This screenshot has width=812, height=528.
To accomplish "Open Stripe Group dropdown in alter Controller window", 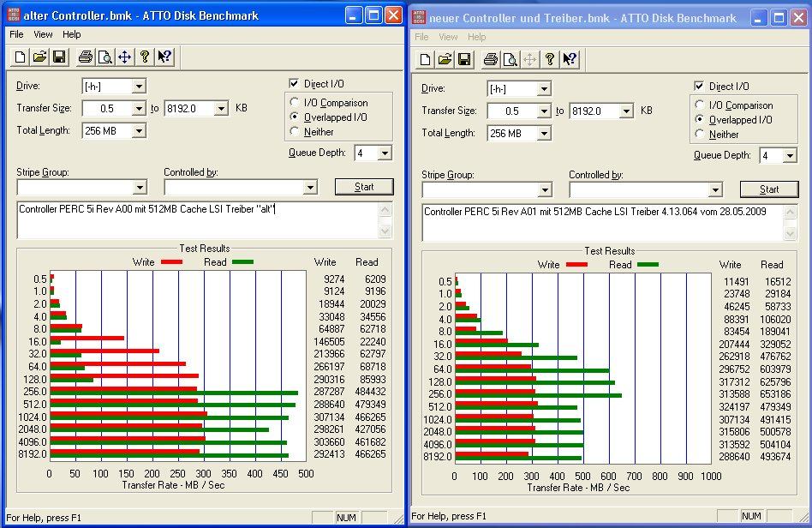I will pyautogui.click(x=140, y=187).
